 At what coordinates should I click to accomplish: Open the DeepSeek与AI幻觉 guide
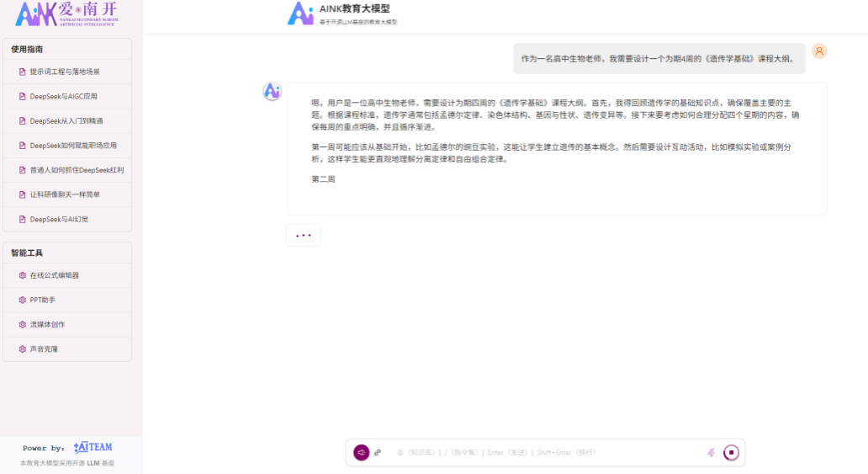click(59, 219)
